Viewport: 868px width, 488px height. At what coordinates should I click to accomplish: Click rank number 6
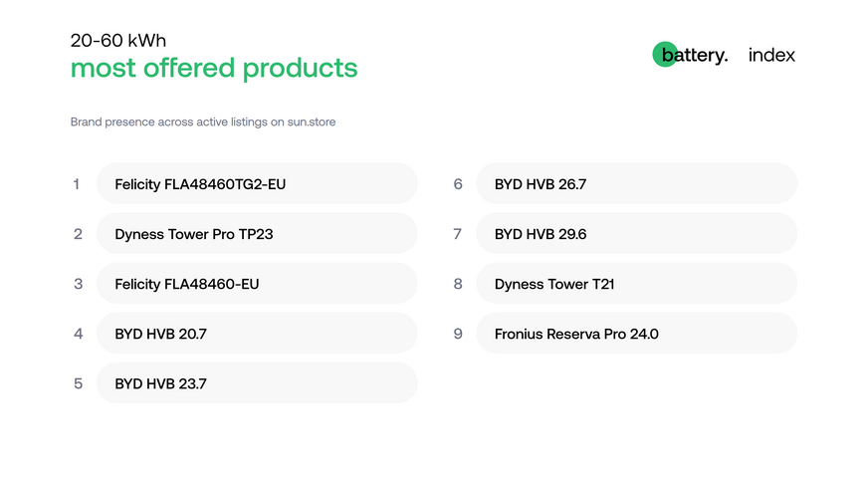[x=458, y=184]
